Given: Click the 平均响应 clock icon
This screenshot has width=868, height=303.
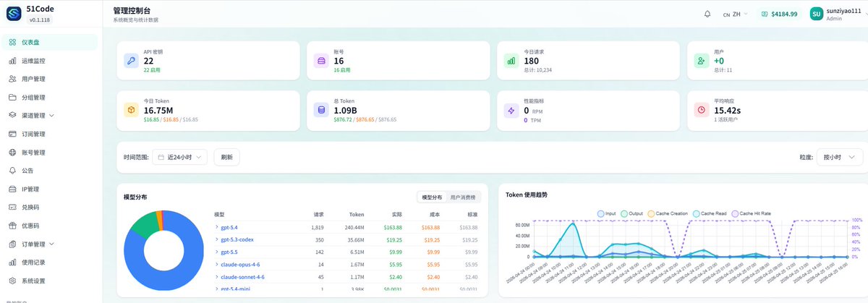Looking at the screenshot, I should [x=701, y=110].
